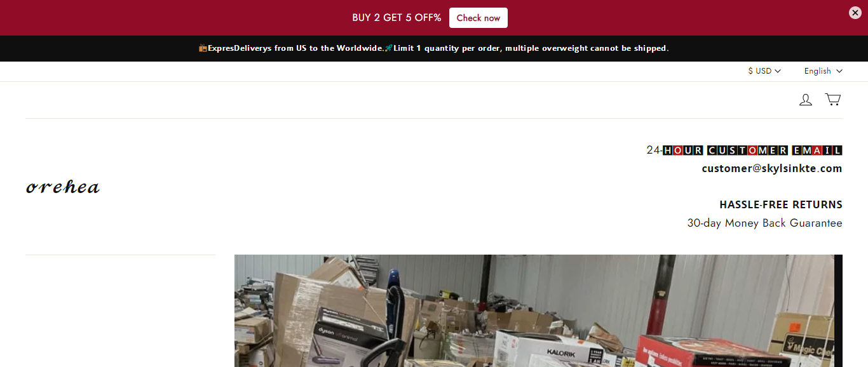Dismiss the red promo banner
868x367 pixels.
[x=855, y=13]
